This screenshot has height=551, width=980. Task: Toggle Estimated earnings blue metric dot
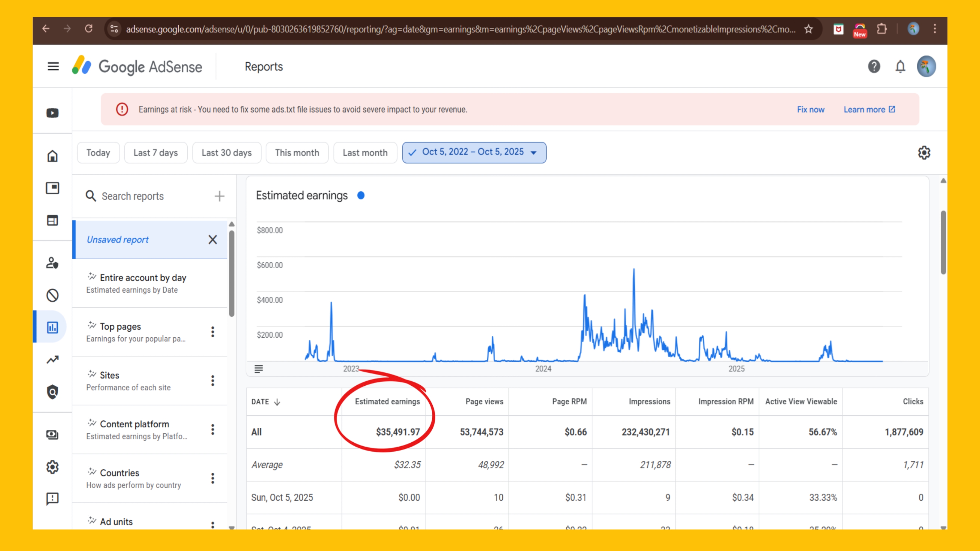pyautogui.click(x=361, y=195)
